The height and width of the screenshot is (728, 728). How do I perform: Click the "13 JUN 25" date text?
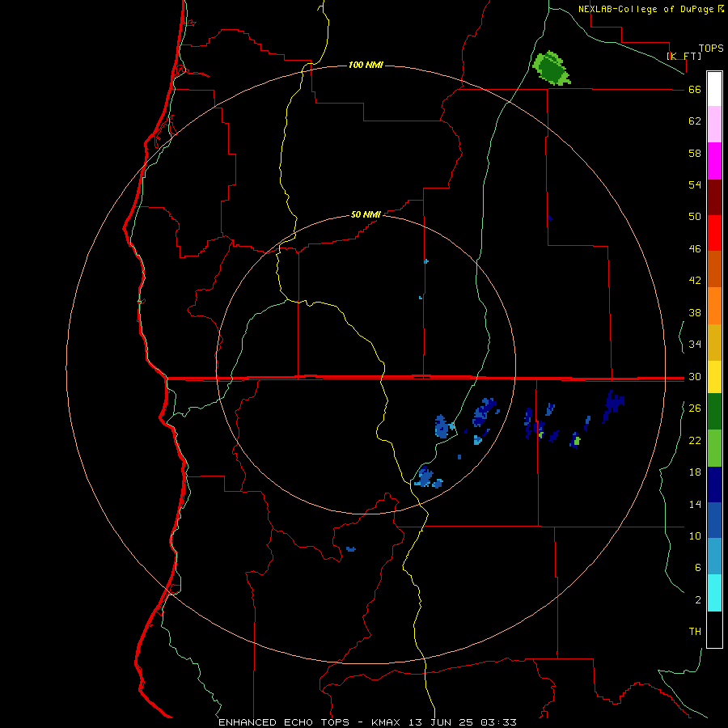[442, 722]
